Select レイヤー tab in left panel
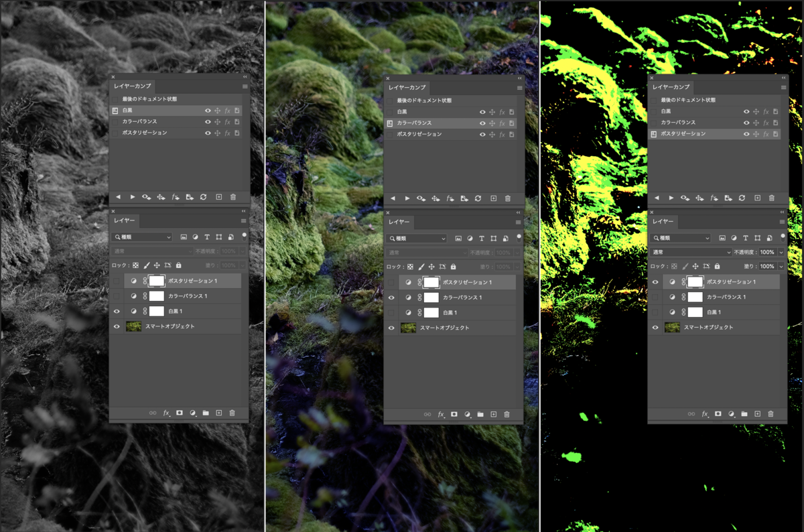 tap(124, 220)
